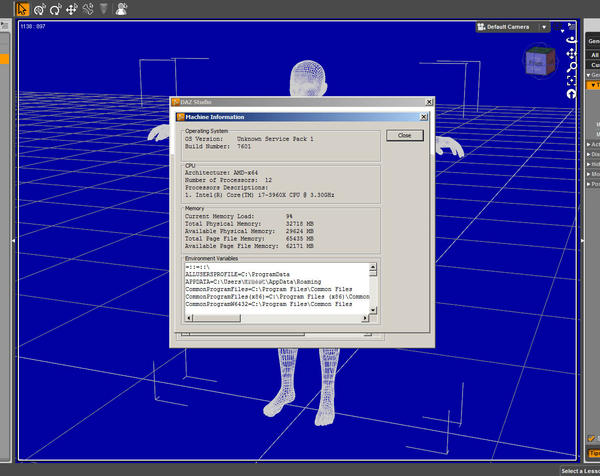The height and width of the screenshot is (476, 600).
Task: Click the left pane collapse handle arrow
Action: click(x=13, y=241)
